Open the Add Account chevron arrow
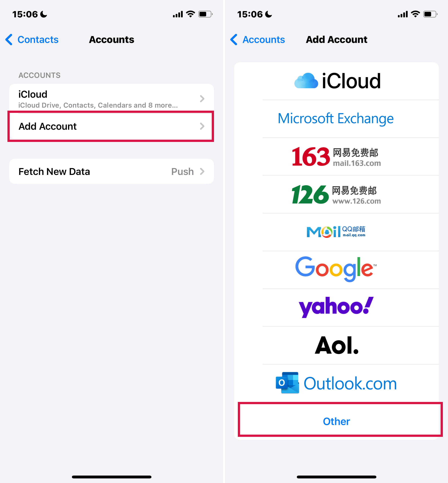The width and height of the screenshot is (448, 483). tap(202, 126)
